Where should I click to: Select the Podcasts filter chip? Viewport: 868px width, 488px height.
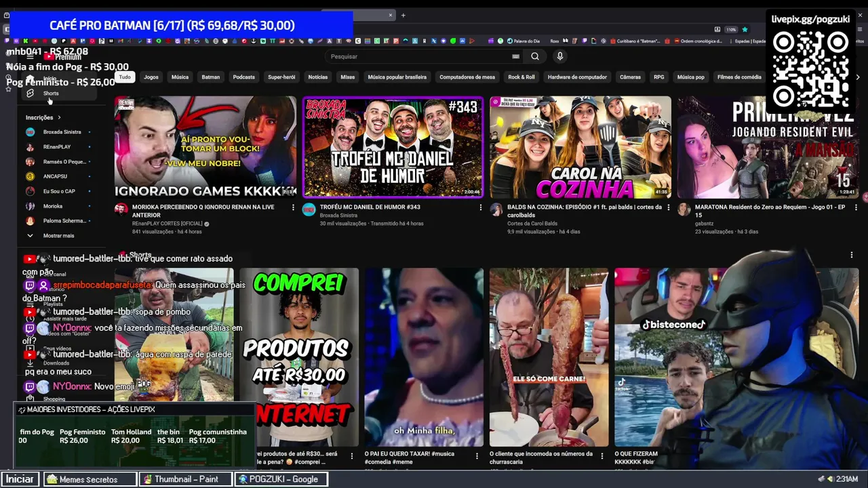coord(244,77)
